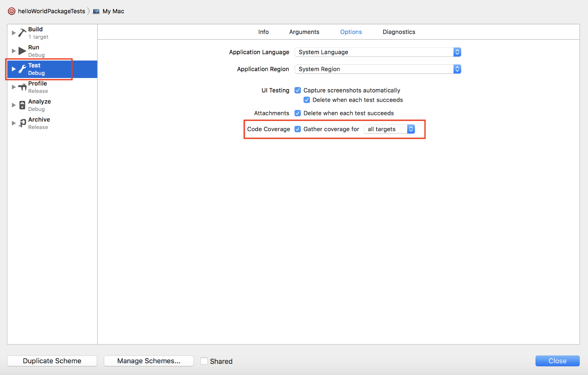
Task: Click the Profile instrument icon
Action: point(22,87)
